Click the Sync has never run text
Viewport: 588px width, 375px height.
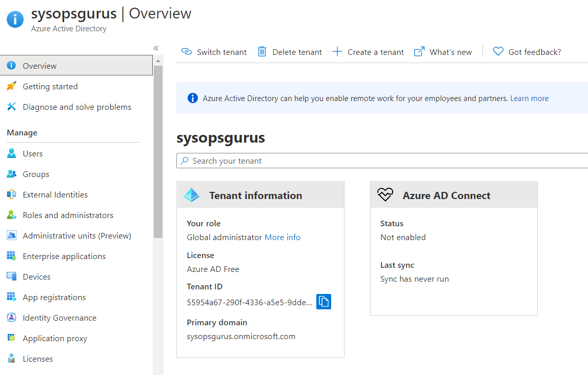click(x=414, y=279)
